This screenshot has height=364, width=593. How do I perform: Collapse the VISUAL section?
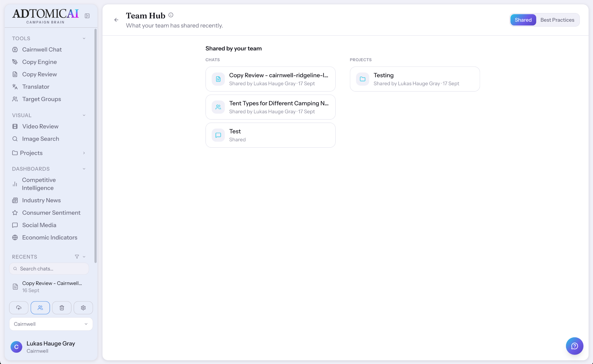click(84, 115)
